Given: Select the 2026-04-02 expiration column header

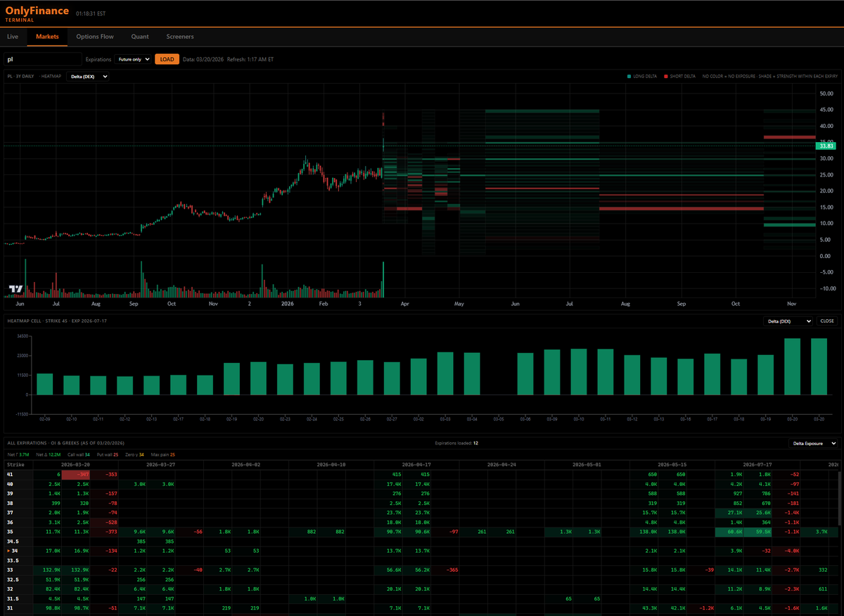Looking at the screenshot, I should coord(246,465).
